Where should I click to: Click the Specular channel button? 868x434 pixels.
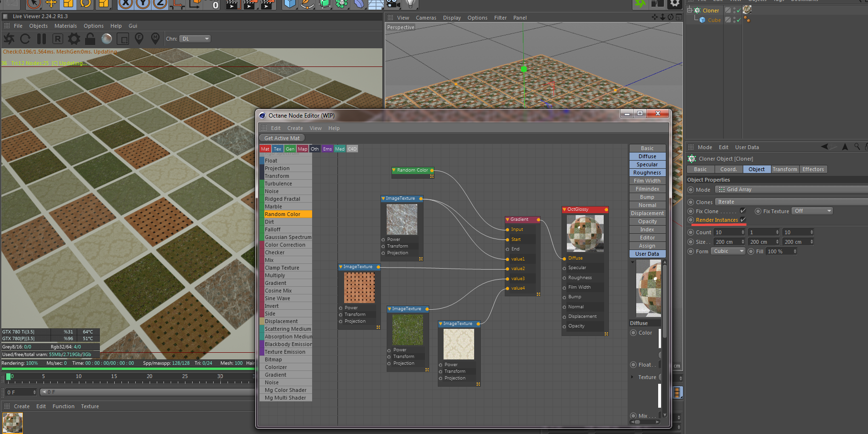647,164
